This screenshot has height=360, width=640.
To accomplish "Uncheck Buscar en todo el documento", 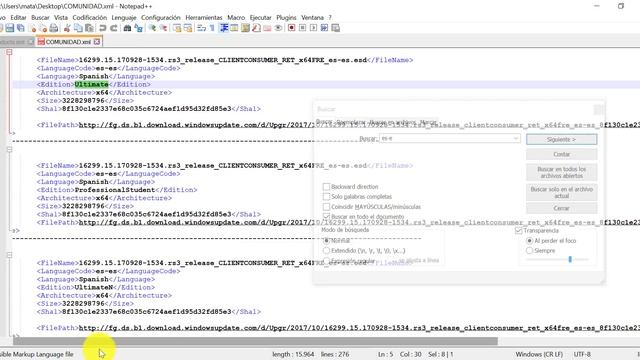I will [326, 216].
